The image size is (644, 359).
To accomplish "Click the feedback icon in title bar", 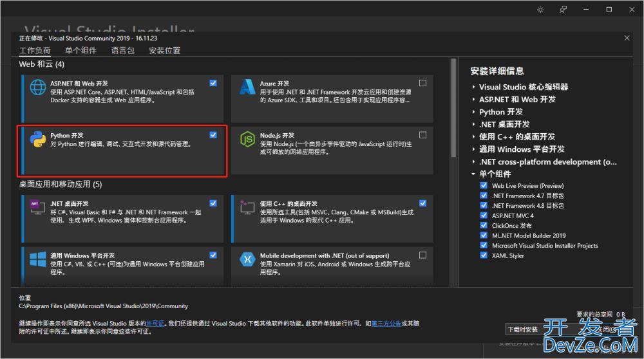I will pyautogui.click(x=563, y=10).
